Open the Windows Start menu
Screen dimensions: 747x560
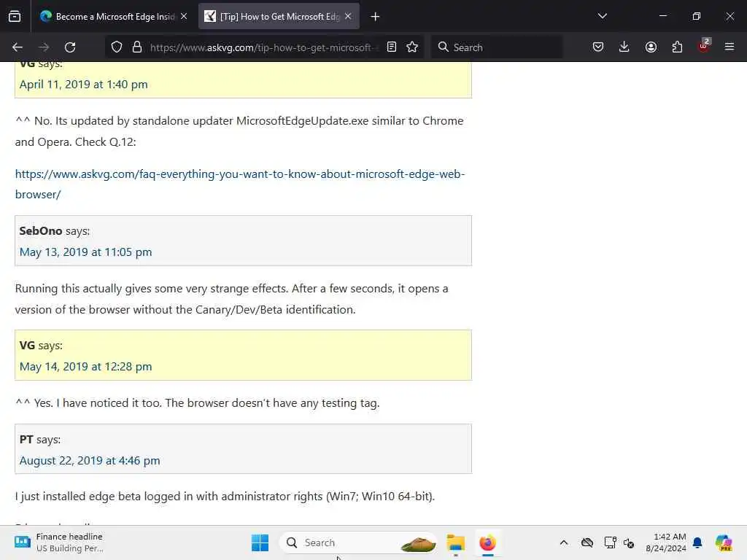click(260, 542)
